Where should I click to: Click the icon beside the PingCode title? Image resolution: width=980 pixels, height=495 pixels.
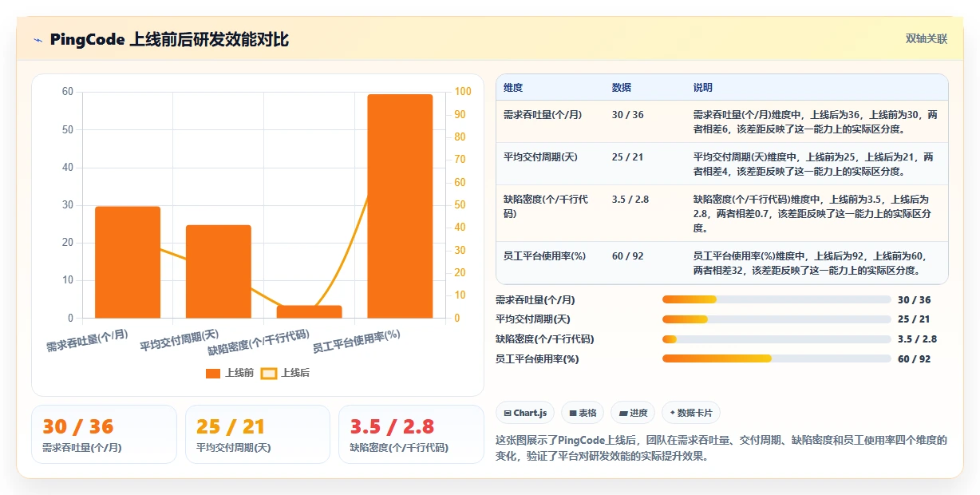tap(38, 40)
